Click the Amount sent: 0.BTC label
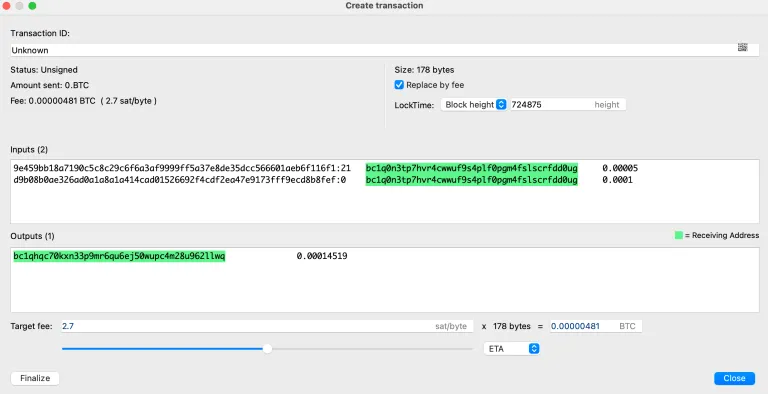This screenshot has width=768, height=394. click(x=49, y=85)
